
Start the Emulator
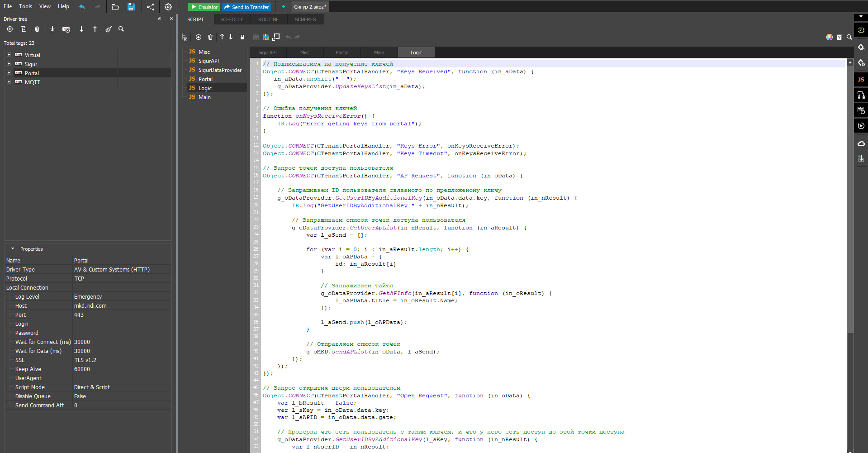[x=204, y=7]
